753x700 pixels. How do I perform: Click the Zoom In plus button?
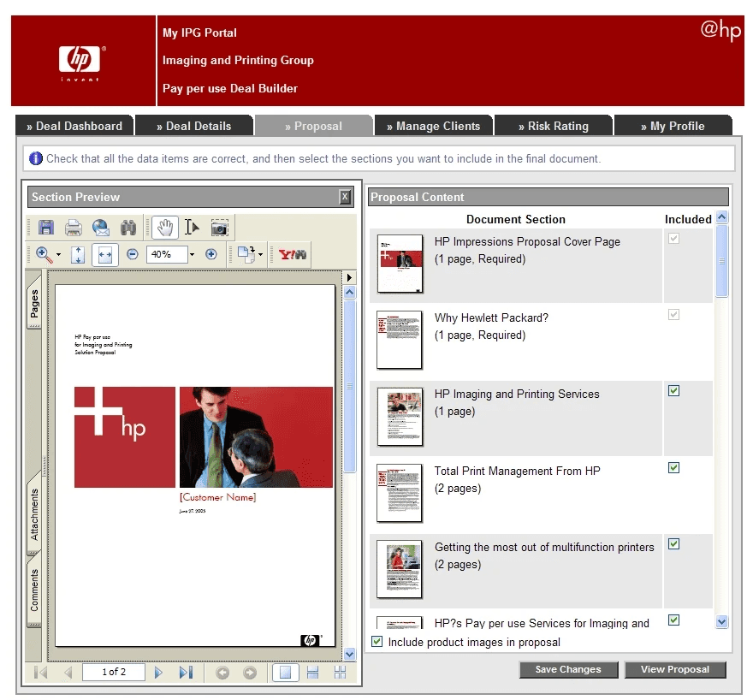(210, 254)
